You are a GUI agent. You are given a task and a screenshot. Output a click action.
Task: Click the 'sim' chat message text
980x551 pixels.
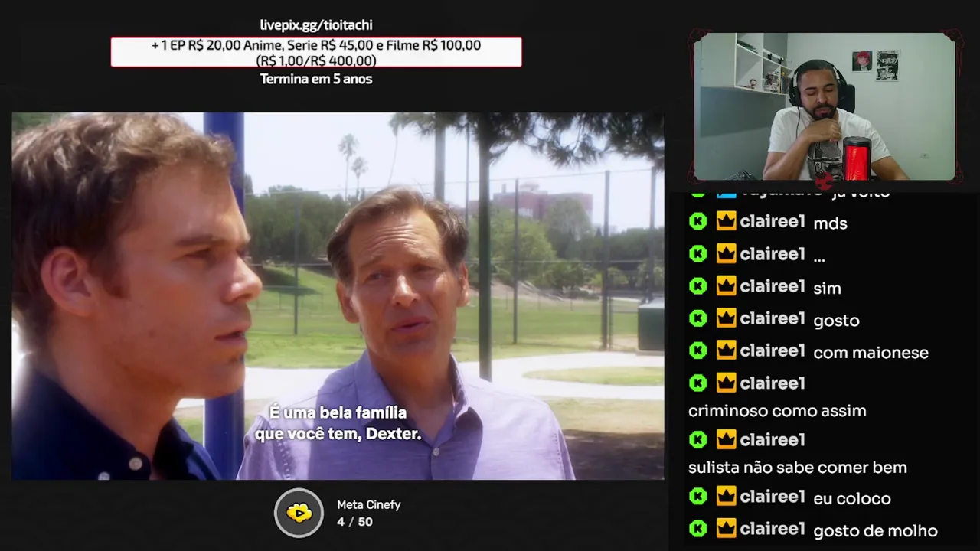tap(827, 288)
